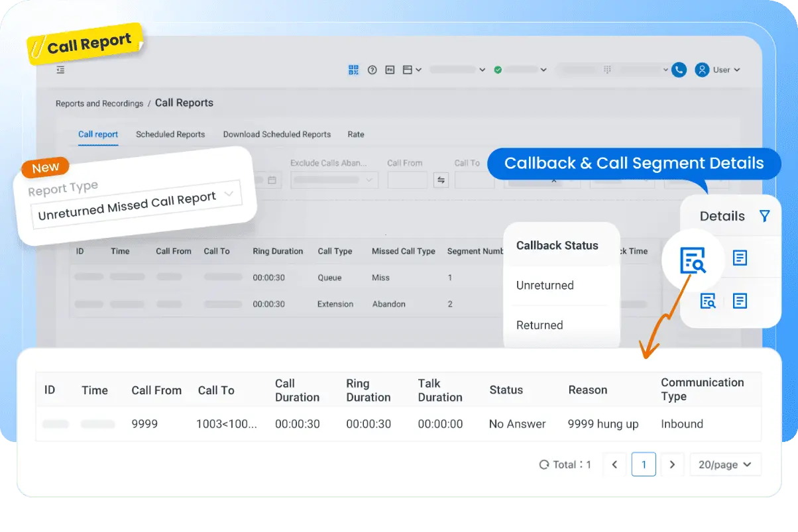798x532 pixels.
Task: Click the 1003<100... Call To cell
Action: tap(227, 424)
